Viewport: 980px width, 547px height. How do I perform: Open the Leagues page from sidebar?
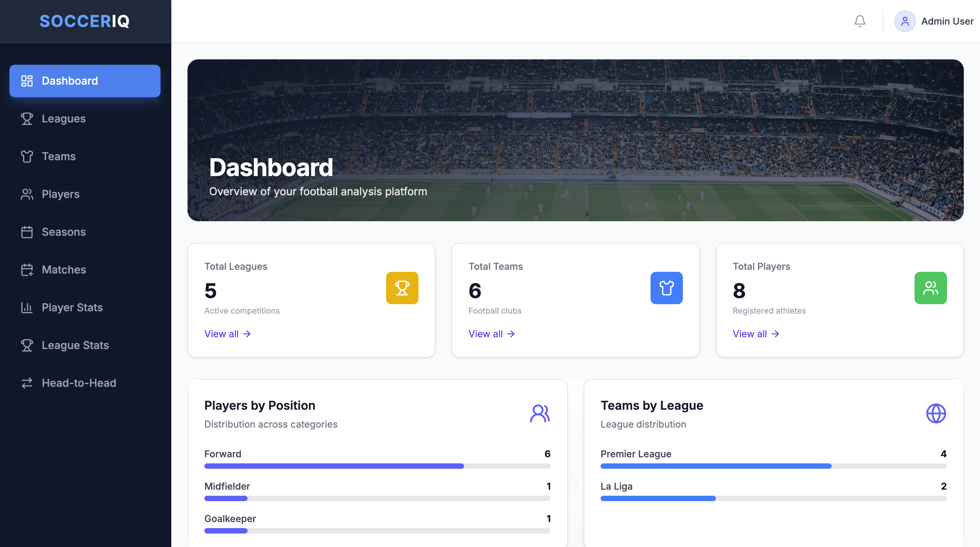[x=63, y=119]
